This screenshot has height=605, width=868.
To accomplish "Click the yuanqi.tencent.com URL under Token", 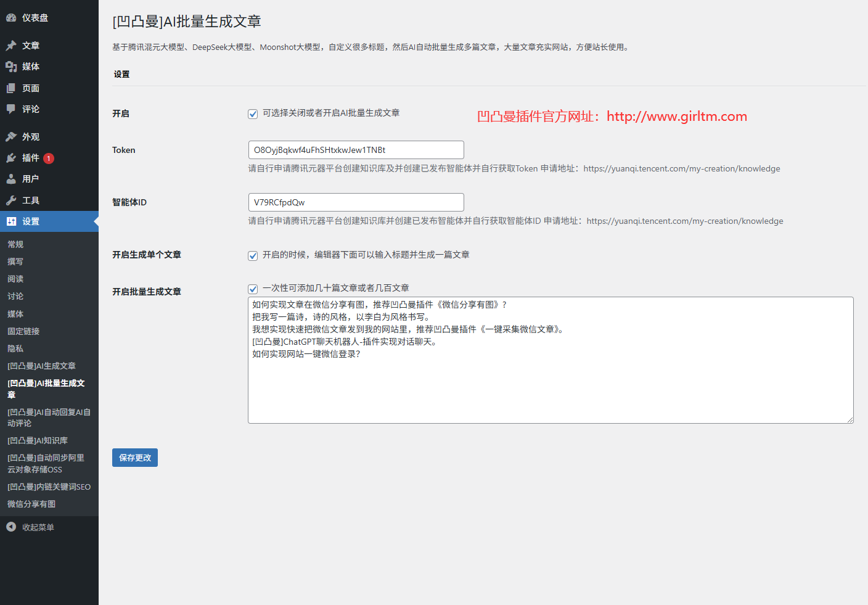I will click(682, 168).
